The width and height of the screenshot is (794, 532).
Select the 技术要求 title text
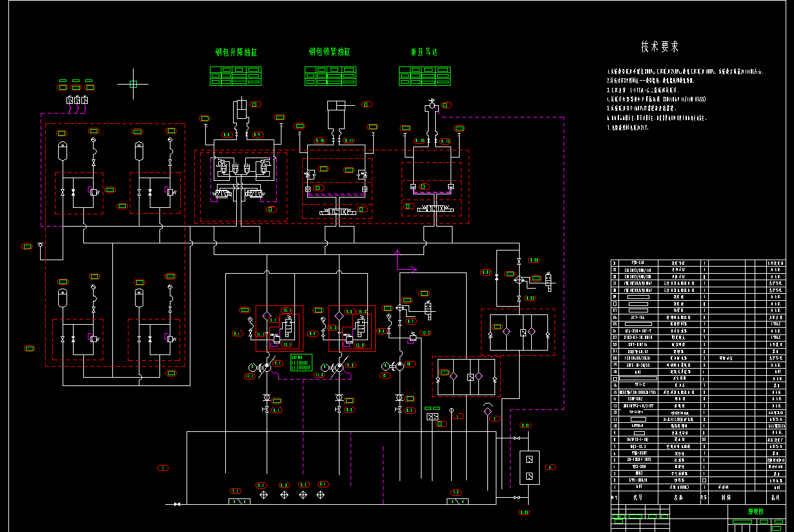coord(660,46)
